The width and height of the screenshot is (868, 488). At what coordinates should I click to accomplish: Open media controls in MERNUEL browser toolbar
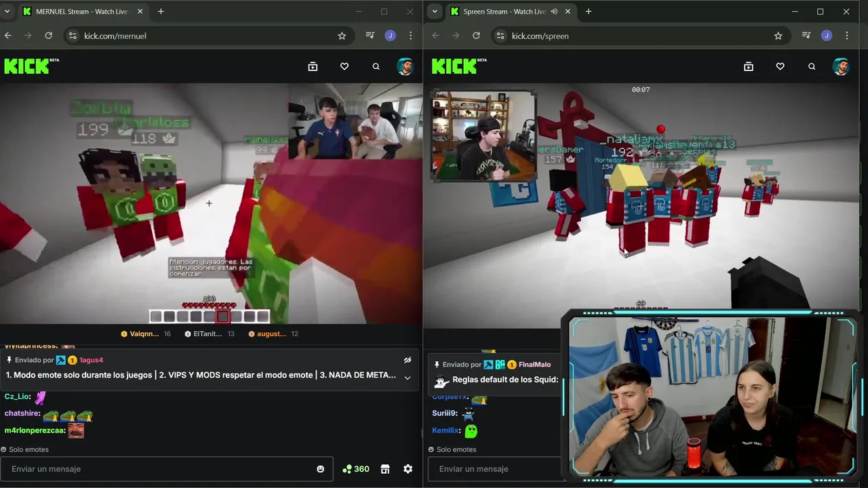pos(370,36)
